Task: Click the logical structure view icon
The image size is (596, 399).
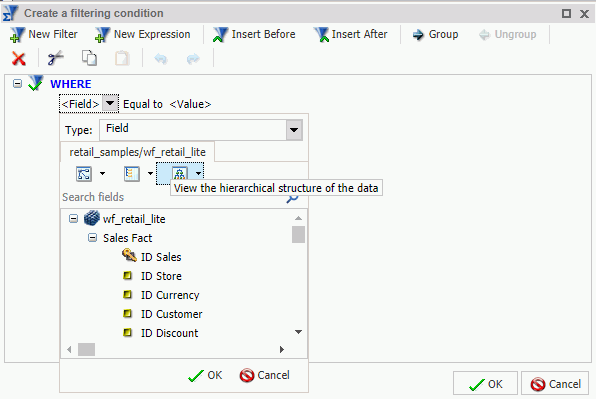Action: (x=84, y=174)
